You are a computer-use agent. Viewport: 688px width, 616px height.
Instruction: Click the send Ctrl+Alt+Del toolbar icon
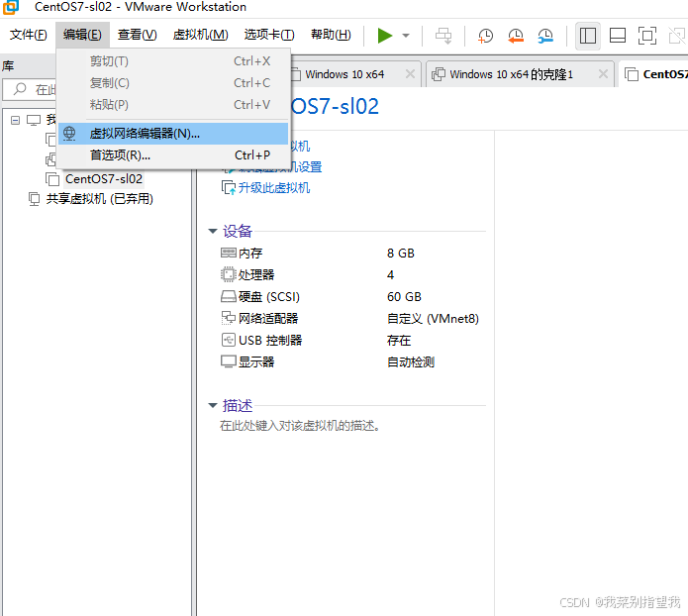[443, 36]
